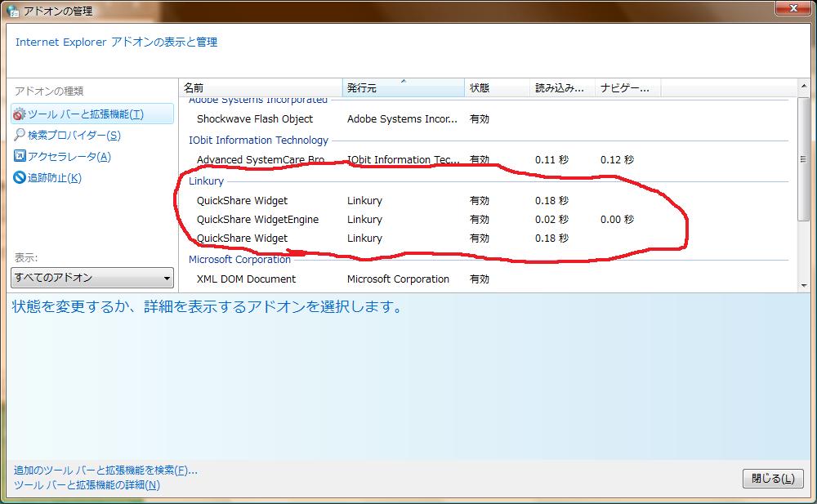
Task: Click the Accelerators icon
Action: [x=20, y=156]
